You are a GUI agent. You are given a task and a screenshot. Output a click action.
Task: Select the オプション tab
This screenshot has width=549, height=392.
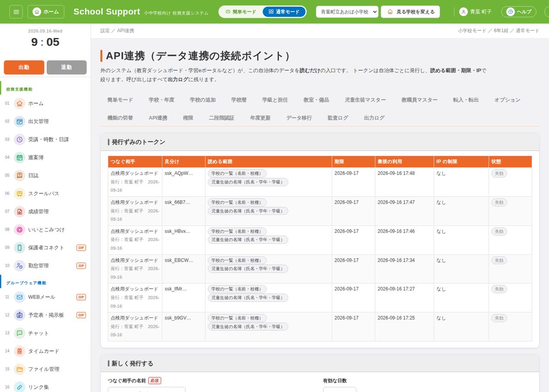click(507, 100)
